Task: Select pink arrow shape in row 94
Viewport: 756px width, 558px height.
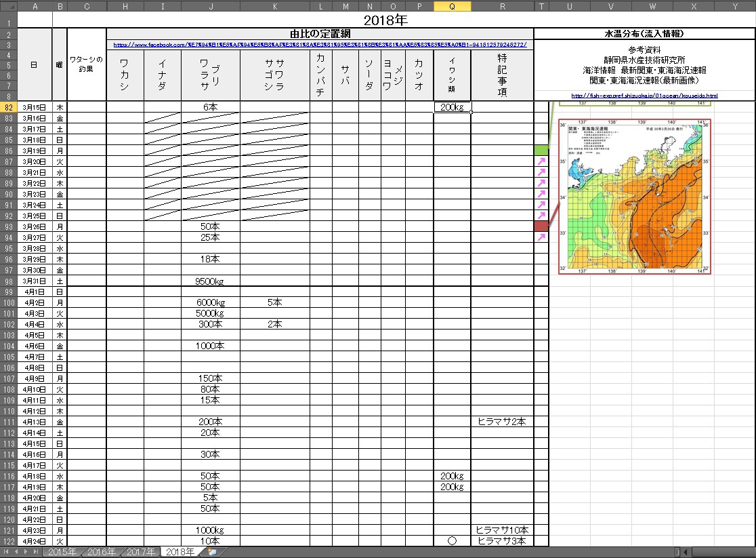Action: coord(541,237)
